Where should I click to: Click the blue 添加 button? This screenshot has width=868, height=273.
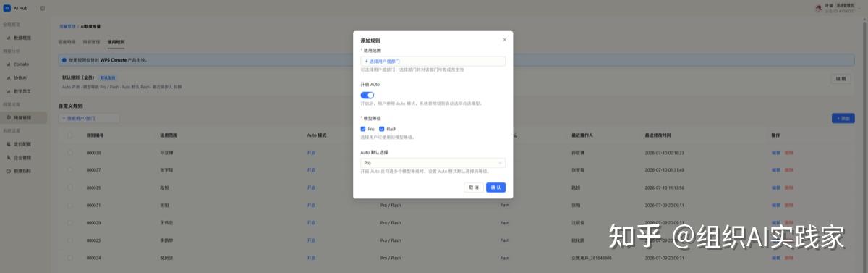843,117
